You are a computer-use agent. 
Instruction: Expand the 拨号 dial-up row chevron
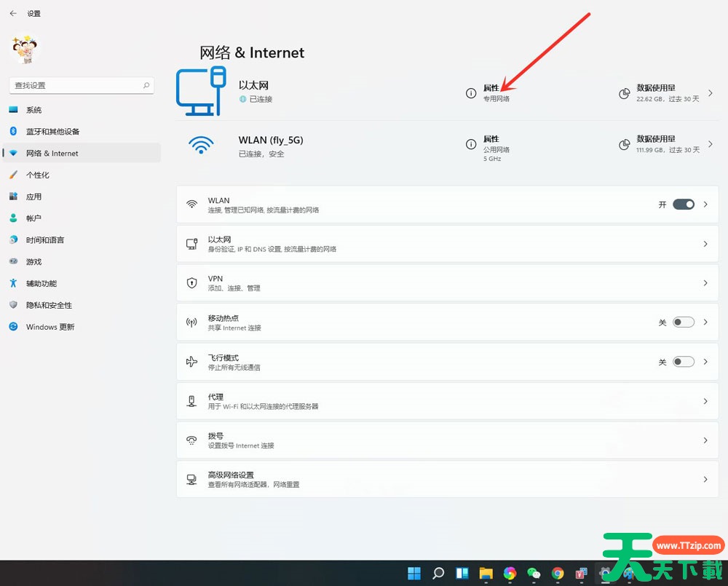pos(705,440)
